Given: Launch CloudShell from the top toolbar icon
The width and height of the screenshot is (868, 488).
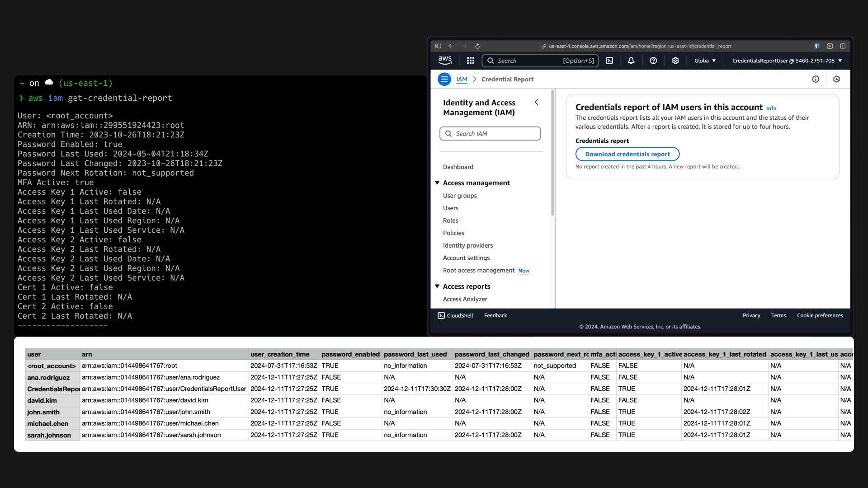Looking at the screenshot, I should click(x=609, y=61).
